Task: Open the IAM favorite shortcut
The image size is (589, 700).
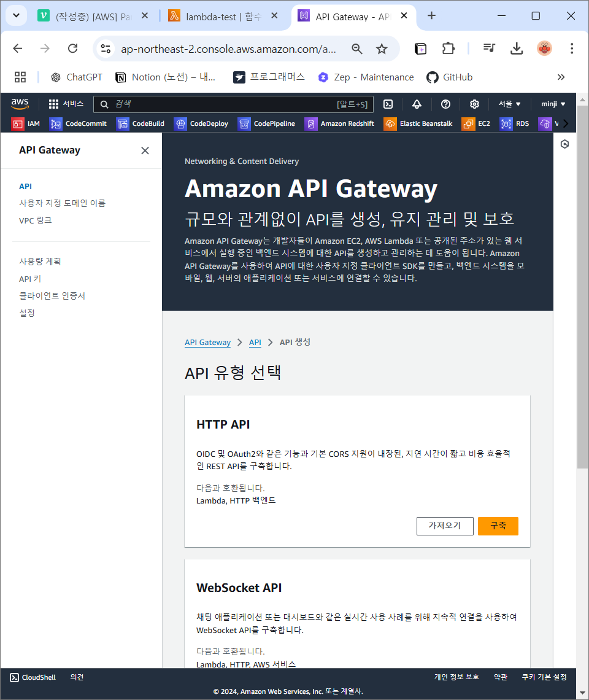Action: coord(26,123)
